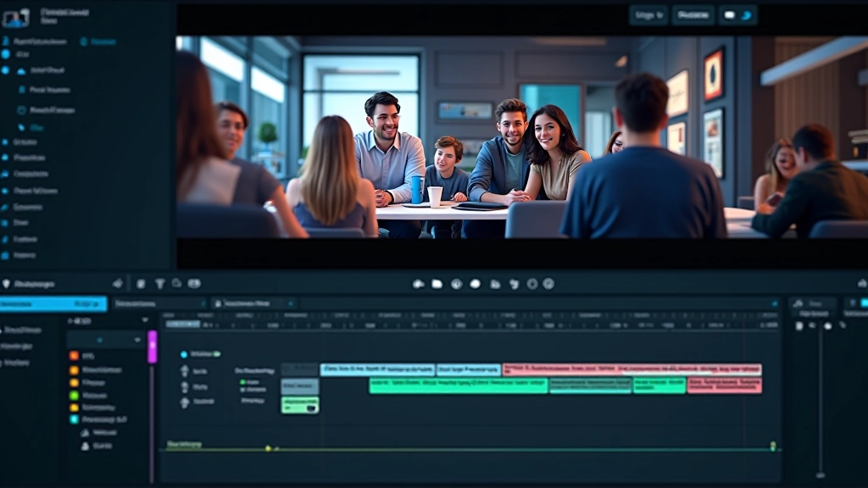Open the dropdown row with the blue dot
Viewport: 868px width, 488px height.
click(x=105, y=340)
